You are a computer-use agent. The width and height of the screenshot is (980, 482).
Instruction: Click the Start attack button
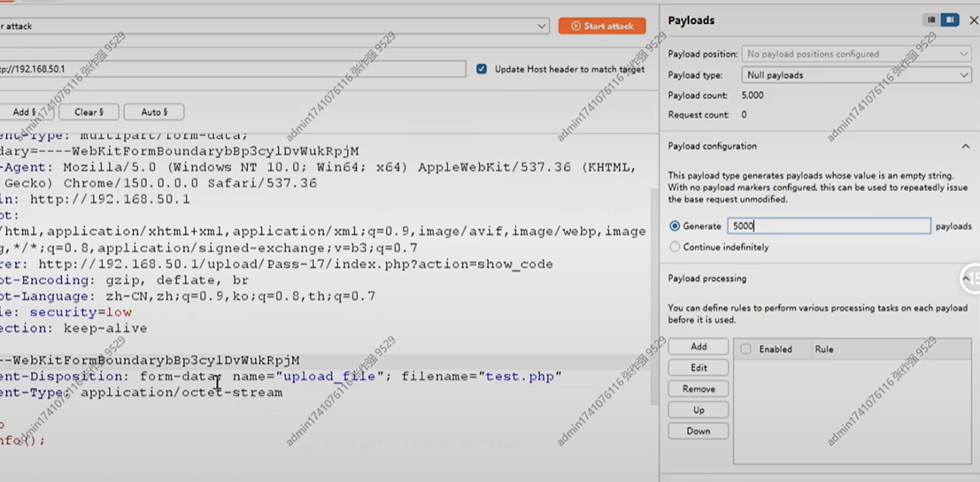tap(602, 27)
